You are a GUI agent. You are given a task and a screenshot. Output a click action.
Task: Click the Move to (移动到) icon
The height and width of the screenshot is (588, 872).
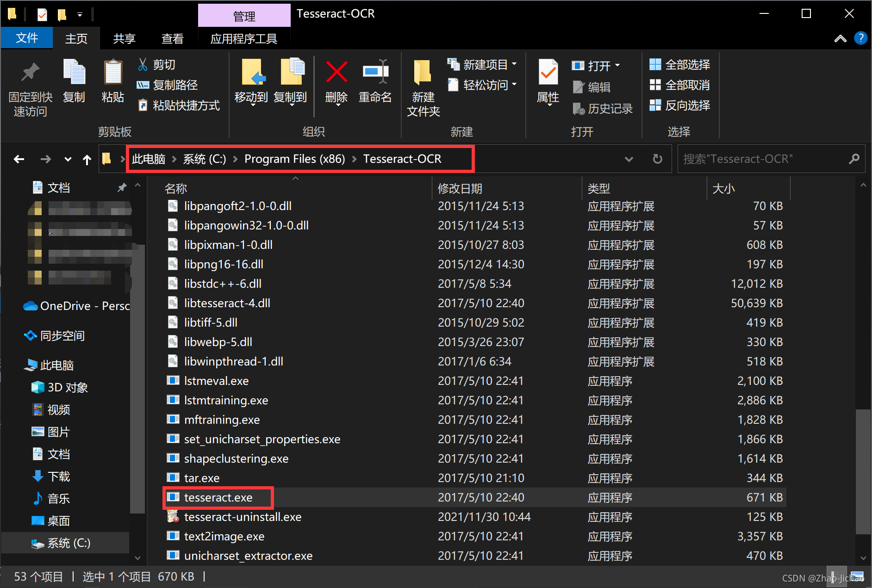click(253, 72)
